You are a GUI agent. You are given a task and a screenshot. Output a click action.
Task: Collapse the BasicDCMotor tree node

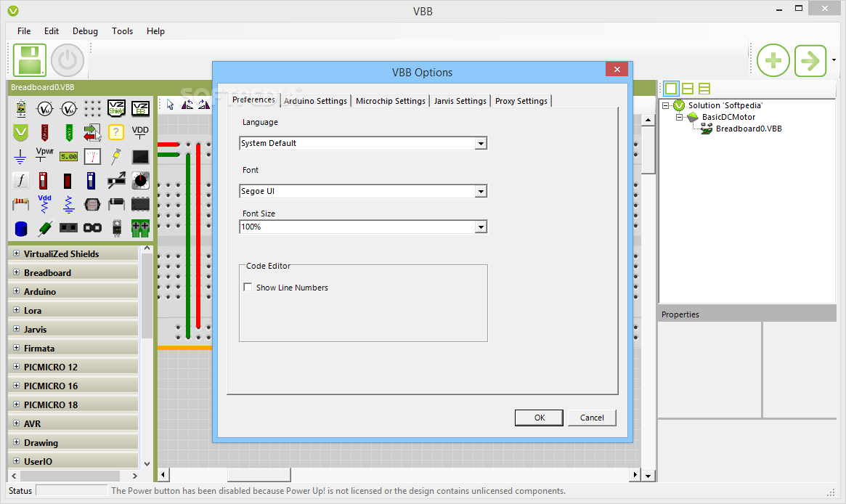tap(679, 117)
